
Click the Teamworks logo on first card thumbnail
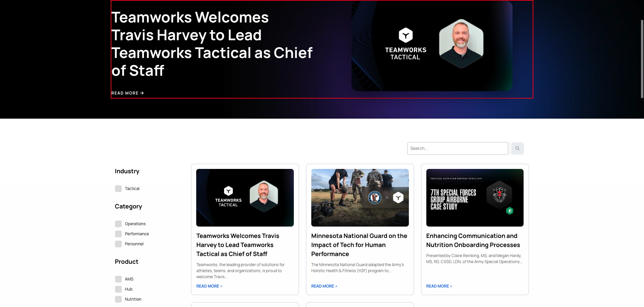coord(228,196)
